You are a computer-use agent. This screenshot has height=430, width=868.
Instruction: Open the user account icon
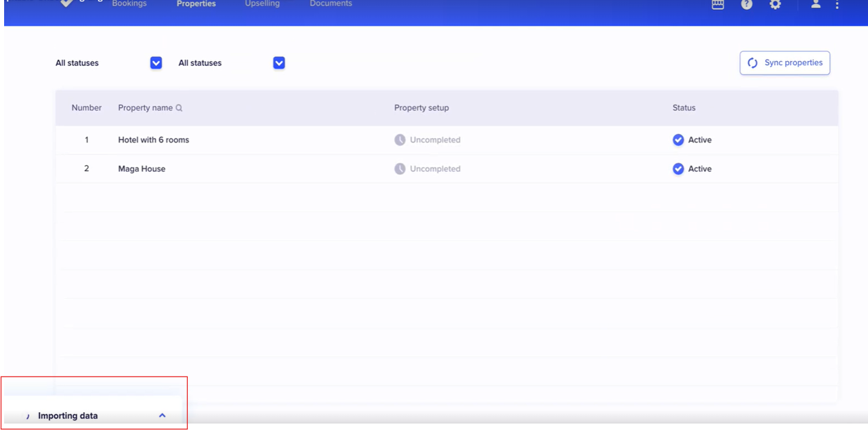[815, 4]
